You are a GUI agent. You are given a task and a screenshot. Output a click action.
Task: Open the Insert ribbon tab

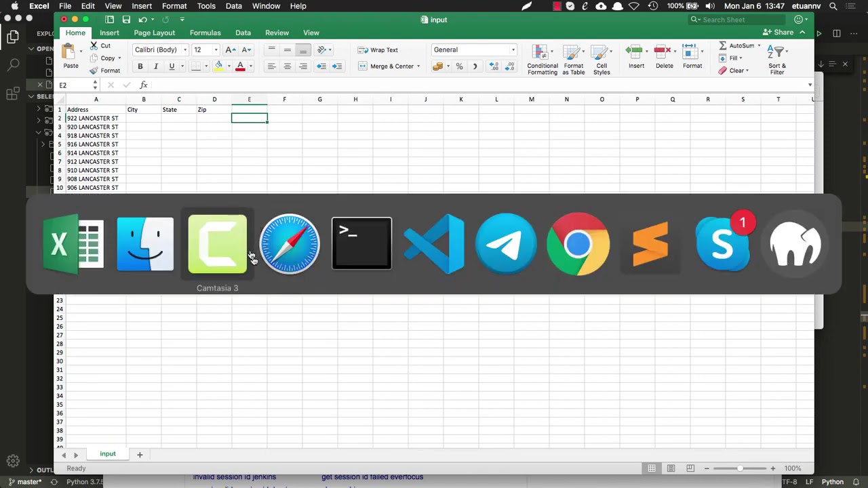[x=109, y=33]
